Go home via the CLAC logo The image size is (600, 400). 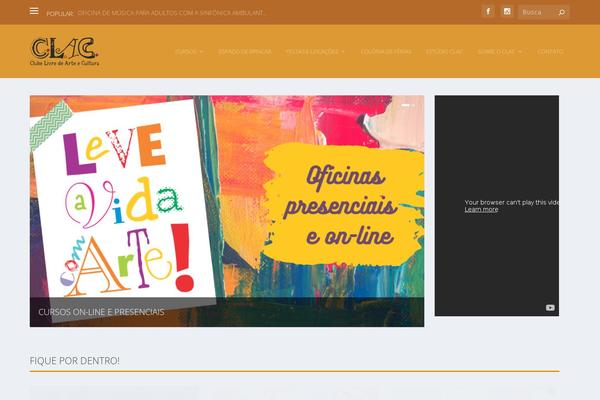(x=64, y=51)
